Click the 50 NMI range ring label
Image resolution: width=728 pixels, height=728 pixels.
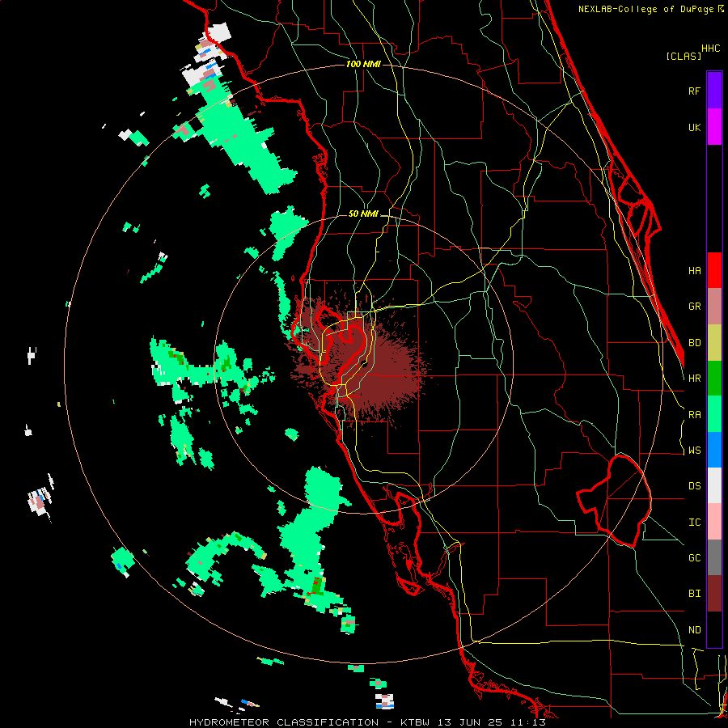pyautogui.click(x=363, y=214)
